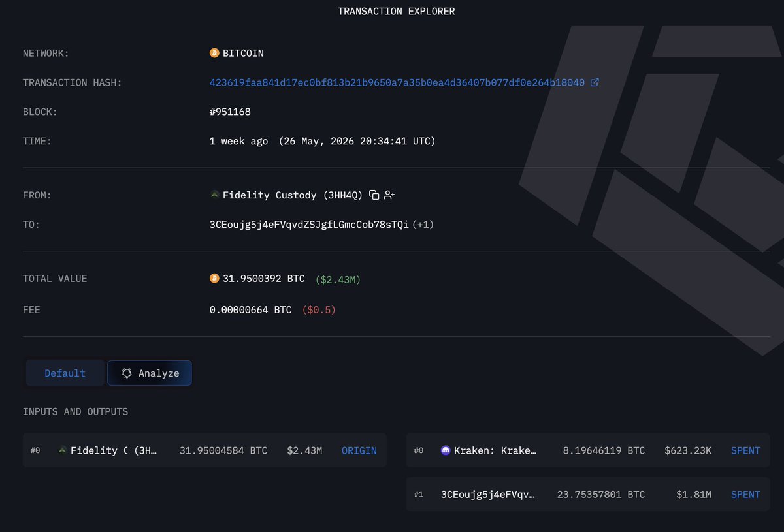Click the Bitcoin icon beside the total value
Viewport: 784px width, 532px height.
point(214,278)
